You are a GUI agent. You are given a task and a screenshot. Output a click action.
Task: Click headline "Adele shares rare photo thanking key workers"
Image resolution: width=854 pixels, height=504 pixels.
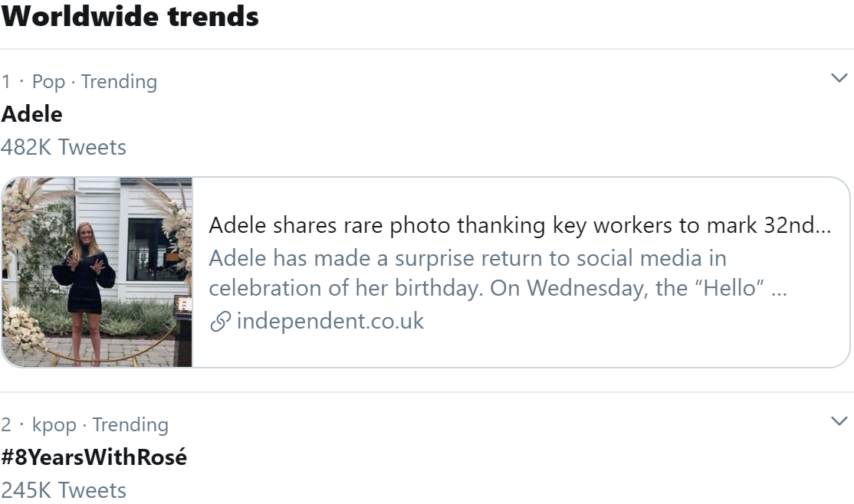click(519, 226)
